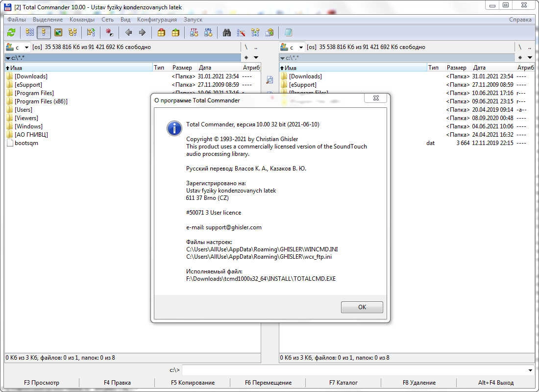Click the command line input field

coord(354,370)
